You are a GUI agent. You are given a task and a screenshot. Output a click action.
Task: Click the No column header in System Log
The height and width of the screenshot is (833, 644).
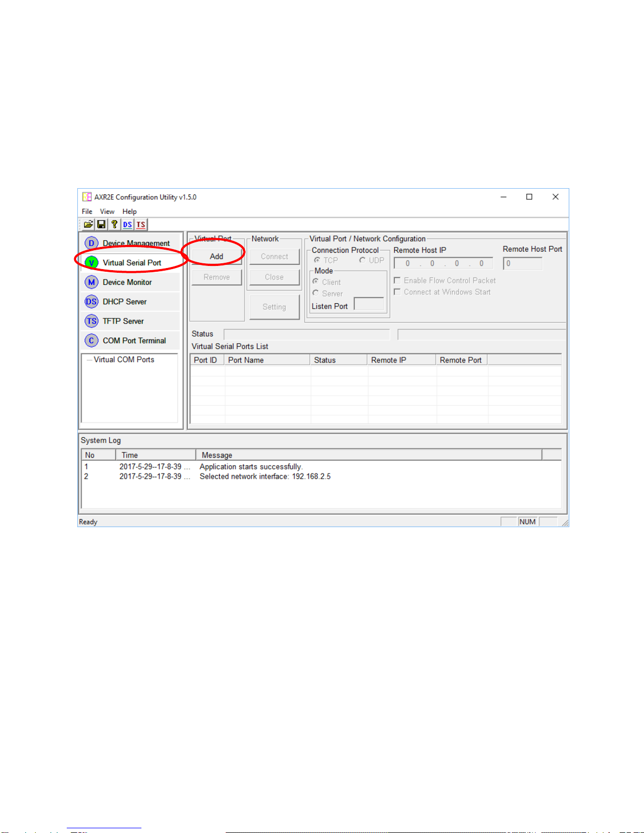(99, 455)
